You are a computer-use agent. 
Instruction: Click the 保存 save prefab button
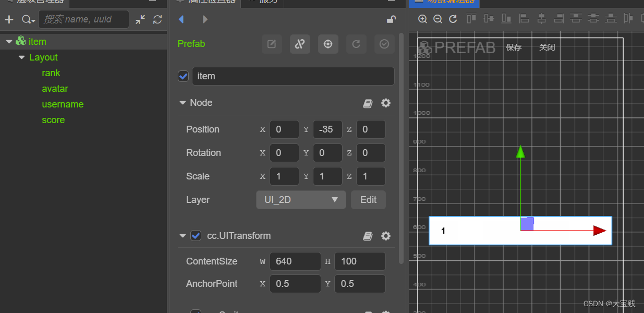(514, 47)
